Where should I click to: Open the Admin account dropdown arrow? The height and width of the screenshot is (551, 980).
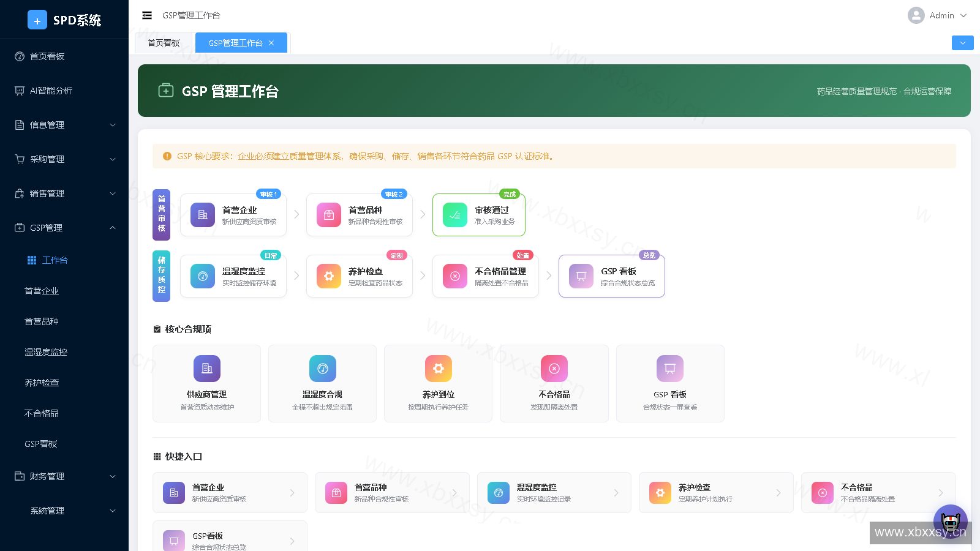point(963,15)
